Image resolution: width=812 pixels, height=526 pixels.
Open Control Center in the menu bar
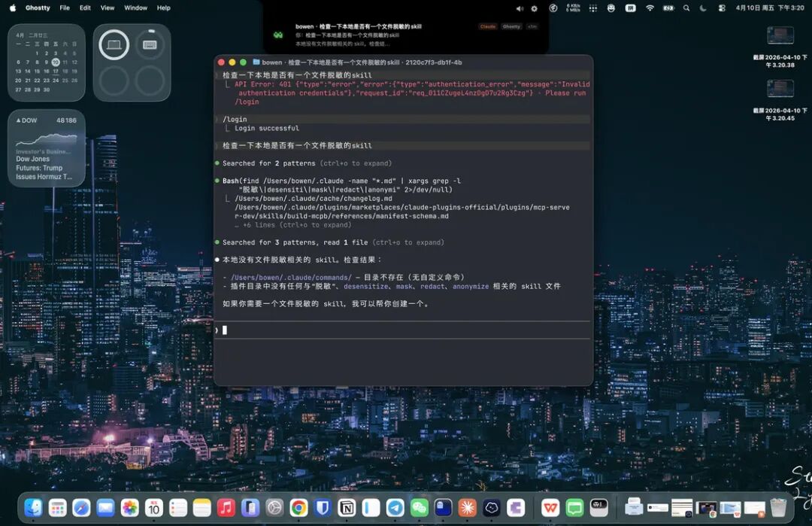pos(721,8)
